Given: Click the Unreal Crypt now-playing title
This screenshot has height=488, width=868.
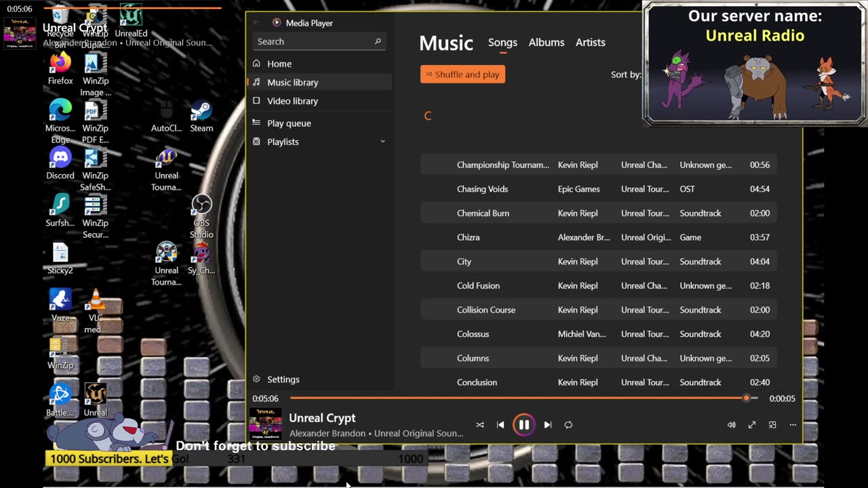Looking at the screenshot, I should pyautogui.click(x=322, y=418).
